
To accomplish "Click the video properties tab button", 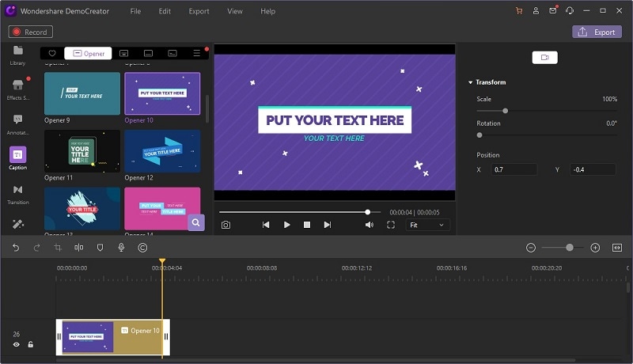I will [x=544, y=57].
